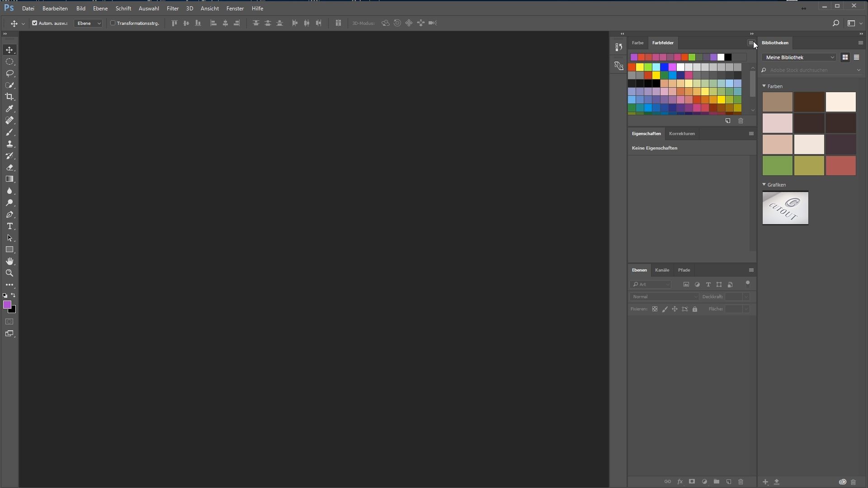Switch to the Pfade tab
Viewport: 868px width, 488px height.
click(684, 270)
